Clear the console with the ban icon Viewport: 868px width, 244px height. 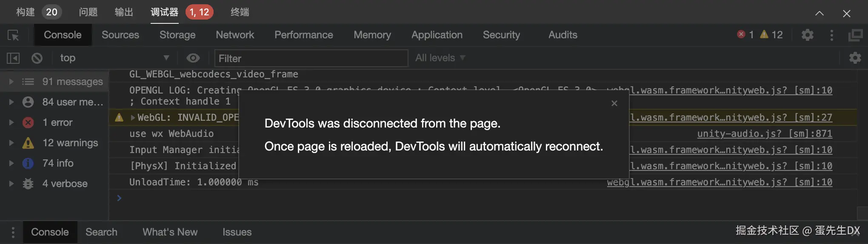(37, 58)
